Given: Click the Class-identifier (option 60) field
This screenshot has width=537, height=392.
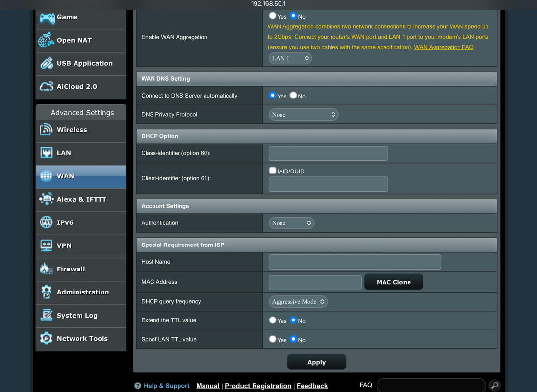Looking at the screenshot, I should click(329, 153).
